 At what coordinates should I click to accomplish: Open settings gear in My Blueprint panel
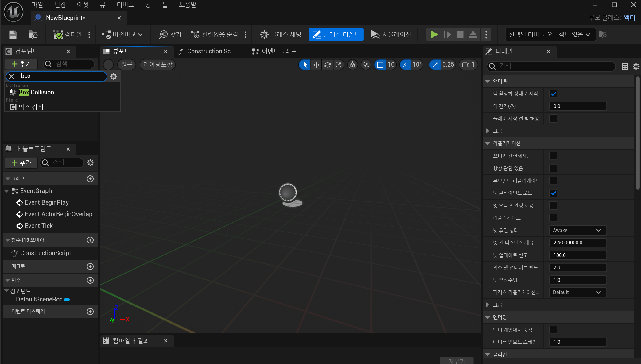click(90, 163)
